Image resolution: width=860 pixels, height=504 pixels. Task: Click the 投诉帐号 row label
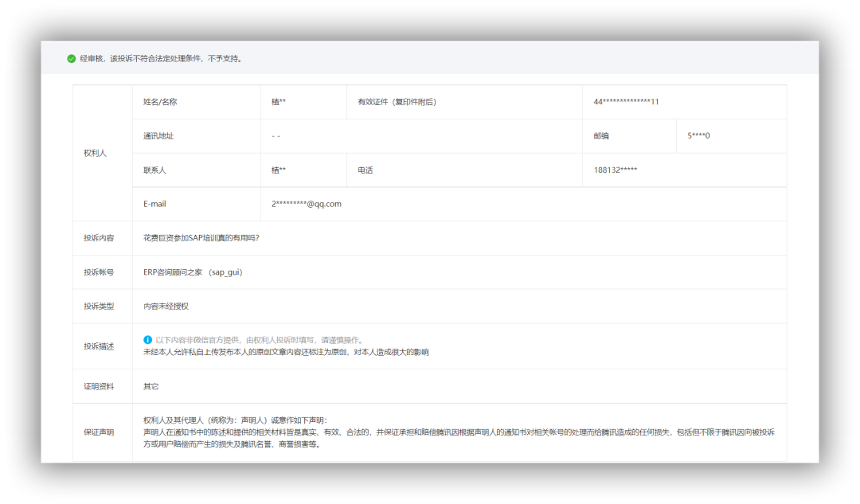click(x=99, y=272)
